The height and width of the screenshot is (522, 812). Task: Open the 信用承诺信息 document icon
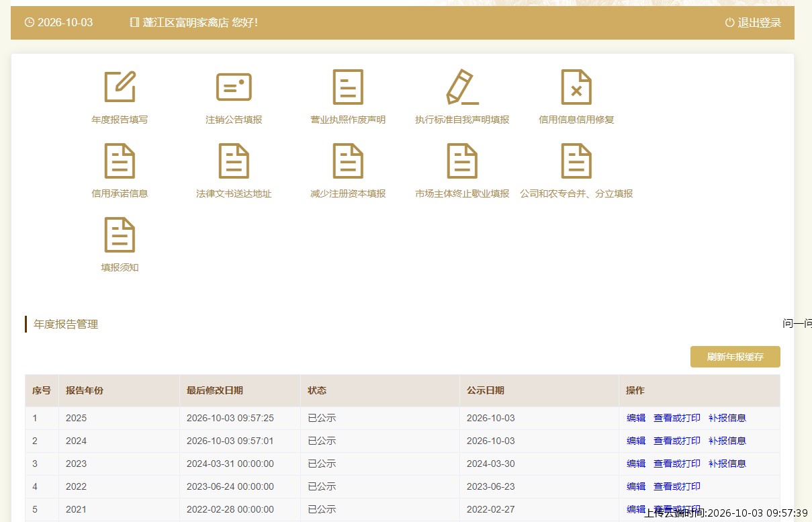tap(120, 161)
